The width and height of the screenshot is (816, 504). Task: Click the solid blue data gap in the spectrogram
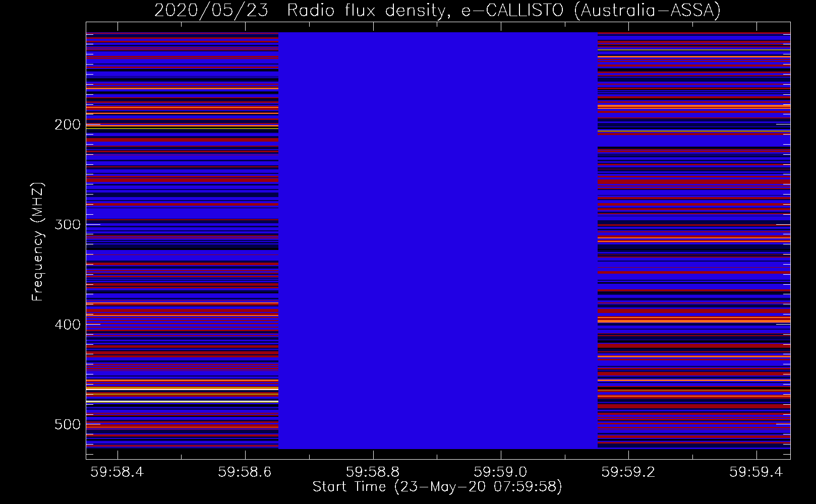(438, 240)
